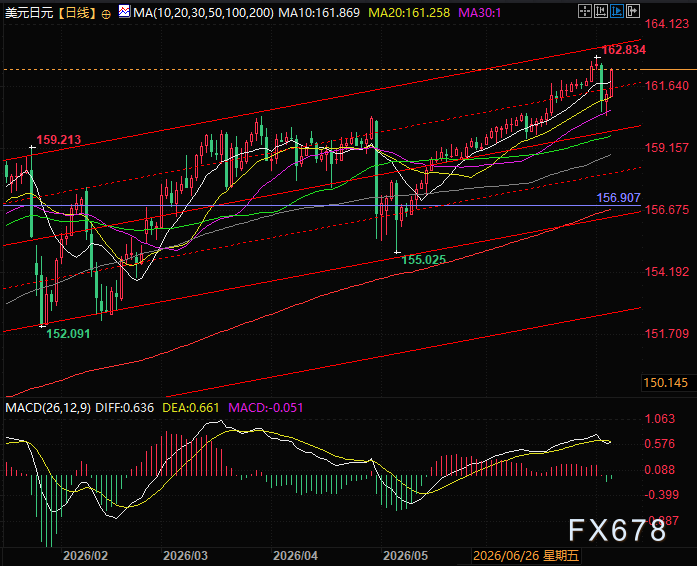Viewport: 697px width, 566px height.
Task: Click the yellow DEA:0.661 value
Action: click(191, 408)
